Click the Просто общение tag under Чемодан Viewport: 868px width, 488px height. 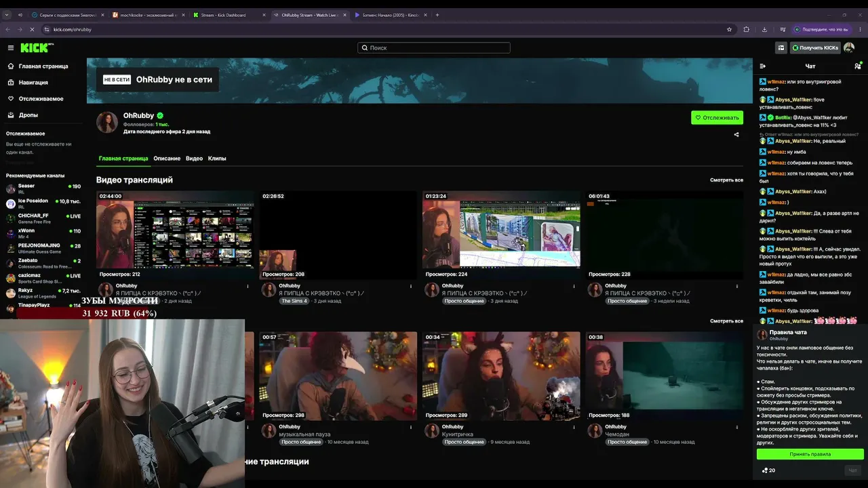627,442
